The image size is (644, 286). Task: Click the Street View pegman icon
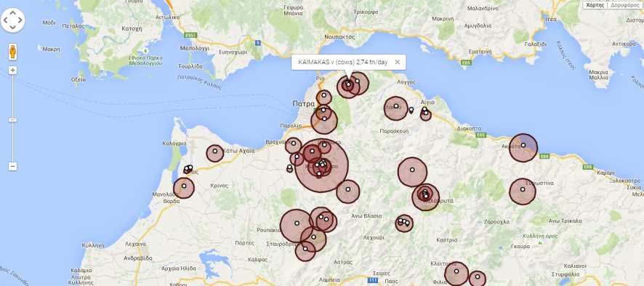click(x=13, y=52)
